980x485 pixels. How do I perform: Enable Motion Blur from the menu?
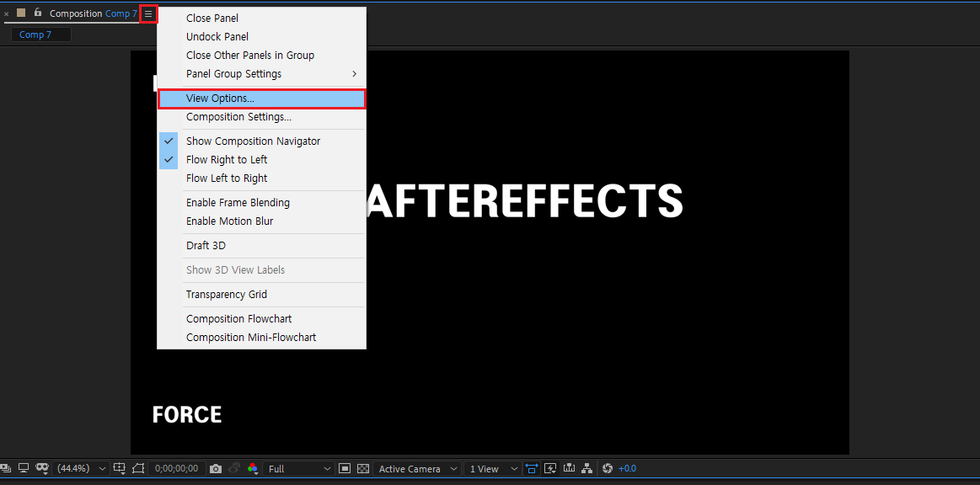point(261,221)
